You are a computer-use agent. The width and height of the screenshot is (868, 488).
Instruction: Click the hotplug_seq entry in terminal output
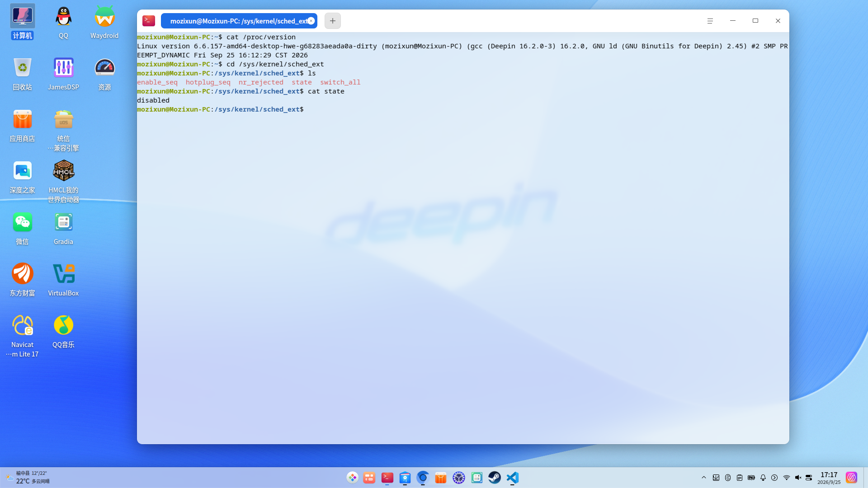click(208, 82)
